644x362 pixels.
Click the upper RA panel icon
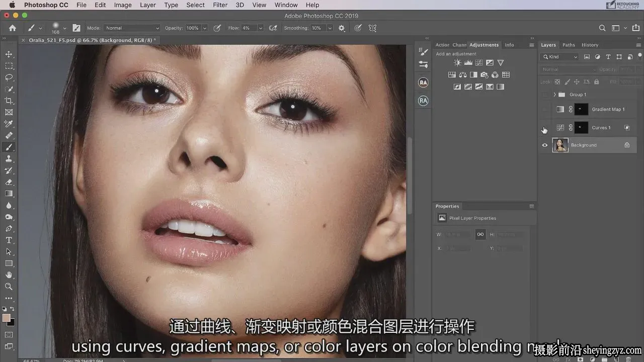[x=423, y=82]
